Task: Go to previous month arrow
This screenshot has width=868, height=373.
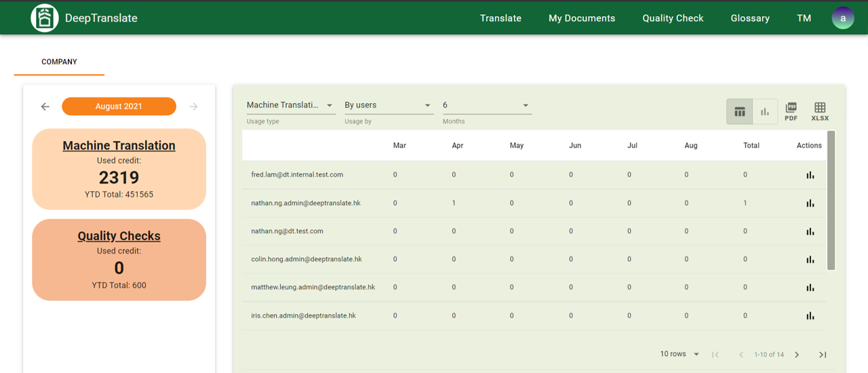Action: tap(45, 106)
